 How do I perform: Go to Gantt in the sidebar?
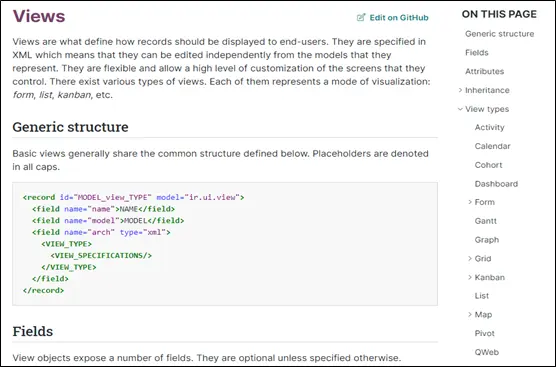point(485,221)
